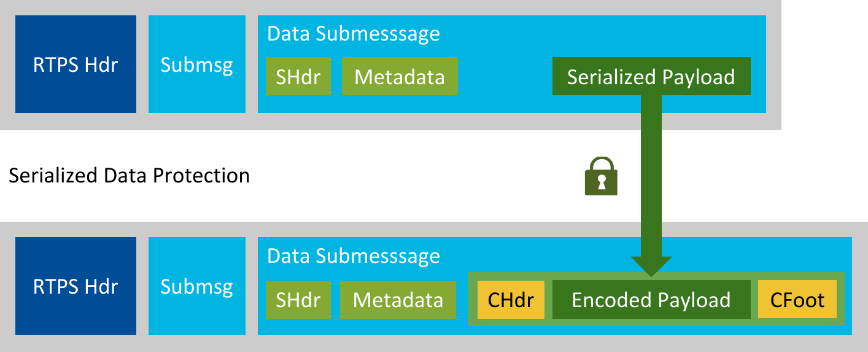The height and width of the screenshot is (352, 868).
Task: Click the Serialized Data Protection label
Action: coord(130,176)
